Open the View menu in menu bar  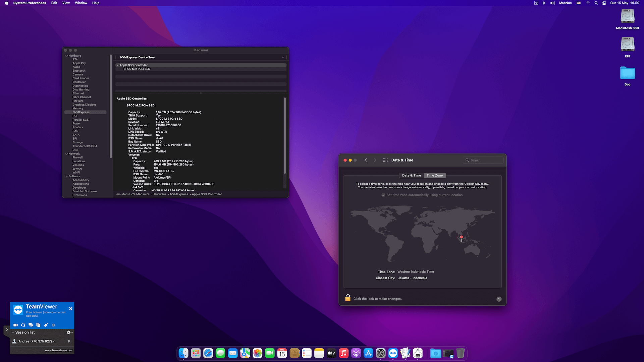click(x=66, y=3)
